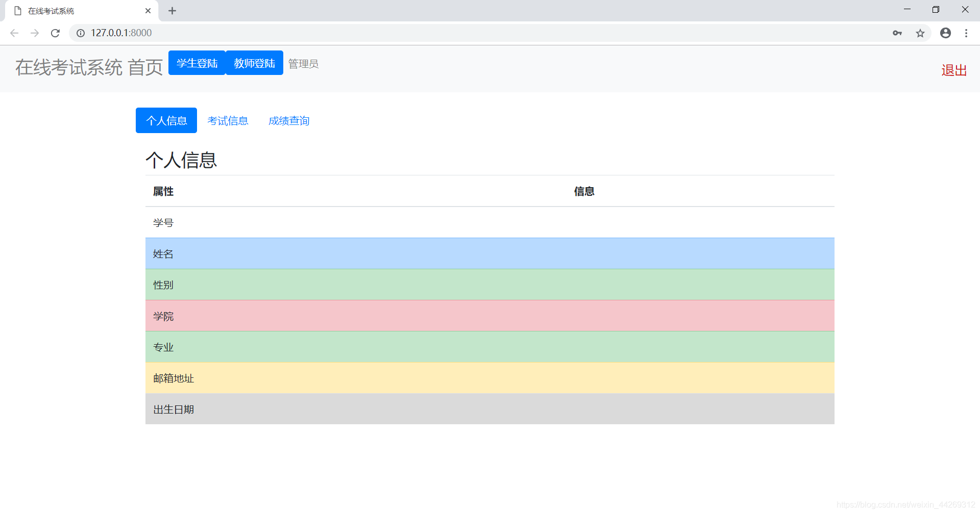980x514 pixels.
Task: Minimize the browser window
Action: (907, 9)
